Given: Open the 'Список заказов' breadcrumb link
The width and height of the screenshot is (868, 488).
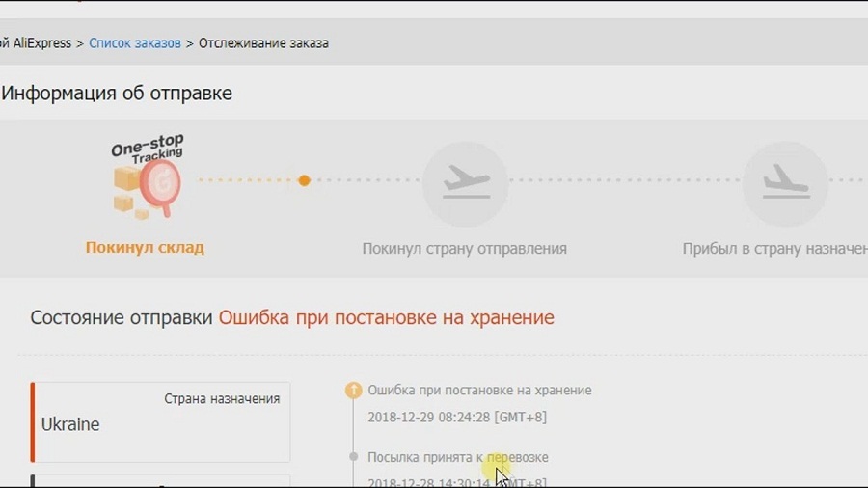Looking at the screenshot, I should pyautogui.click(x=134, y=43).
